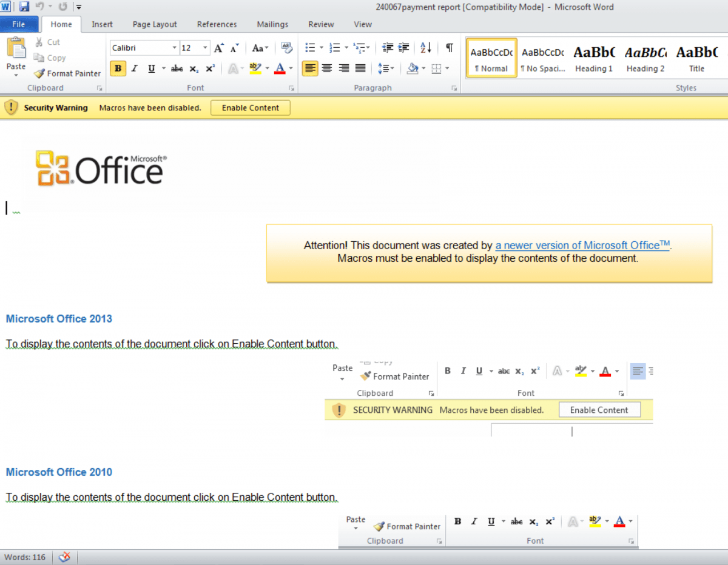Switch to the Page Layout tab
The width and height of the screenshot is (728, 565).
(x=155, y=24)
